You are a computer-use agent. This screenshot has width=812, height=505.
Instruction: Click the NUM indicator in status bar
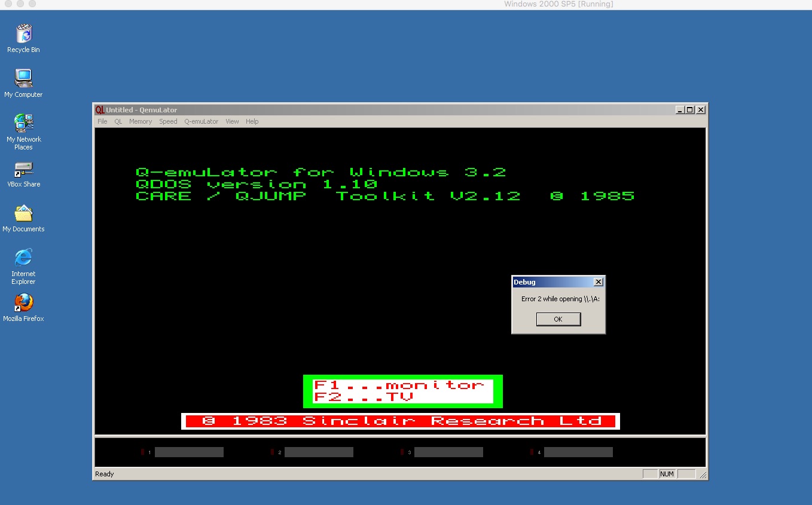667,474
